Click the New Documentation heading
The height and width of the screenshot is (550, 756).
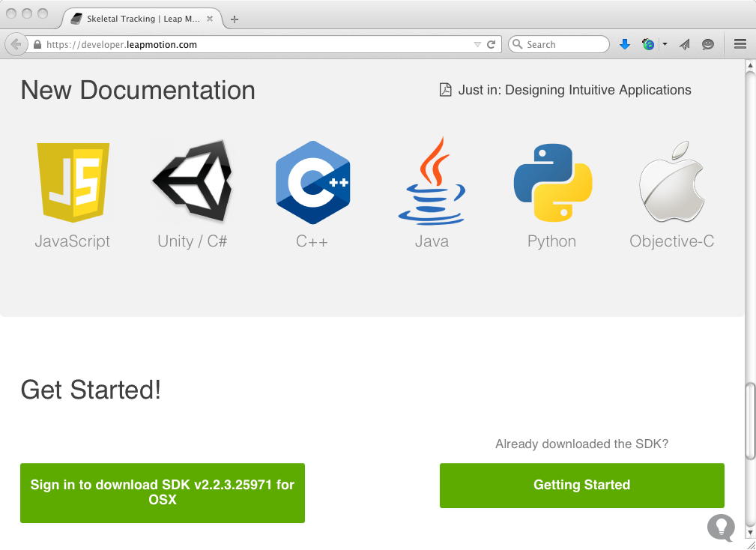click(138, 90)
